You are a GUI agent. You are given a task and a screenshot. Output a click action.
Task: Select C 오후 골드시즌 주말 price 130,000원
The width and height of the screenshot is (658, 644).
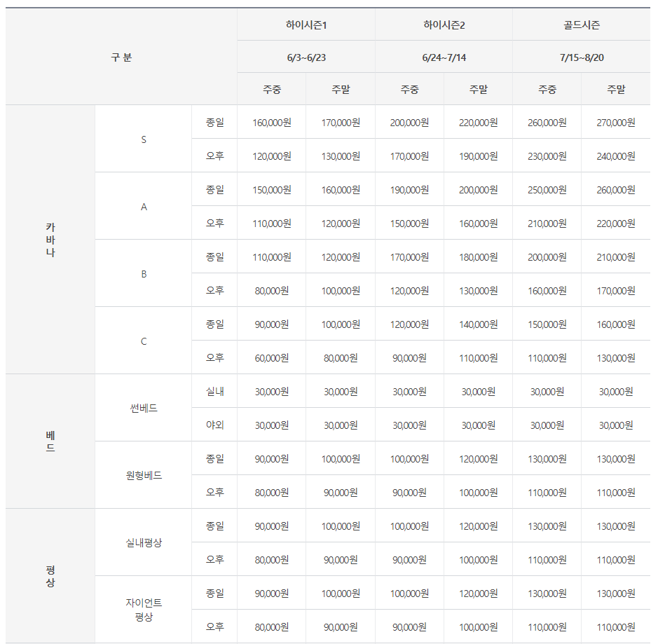pyautogui.click(x=616, y=358)
